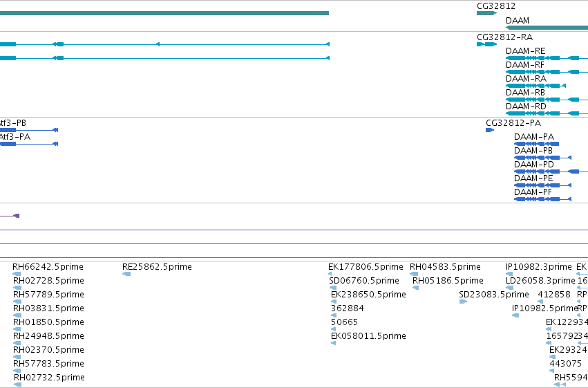The width and height of the screenshot is (588, 388).
Task: Click the DAAM gene label
Action: pyautogui.click(x=517, y=21)
